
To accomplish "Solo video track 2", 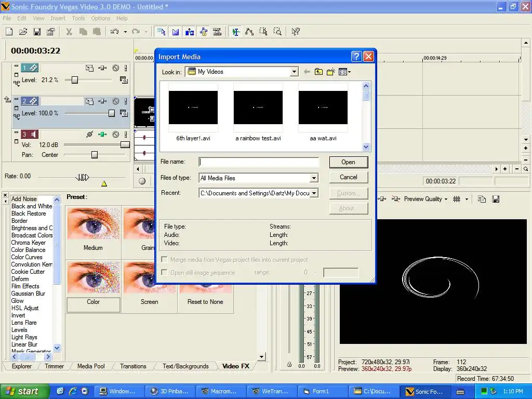I will (x=126, y=101).
